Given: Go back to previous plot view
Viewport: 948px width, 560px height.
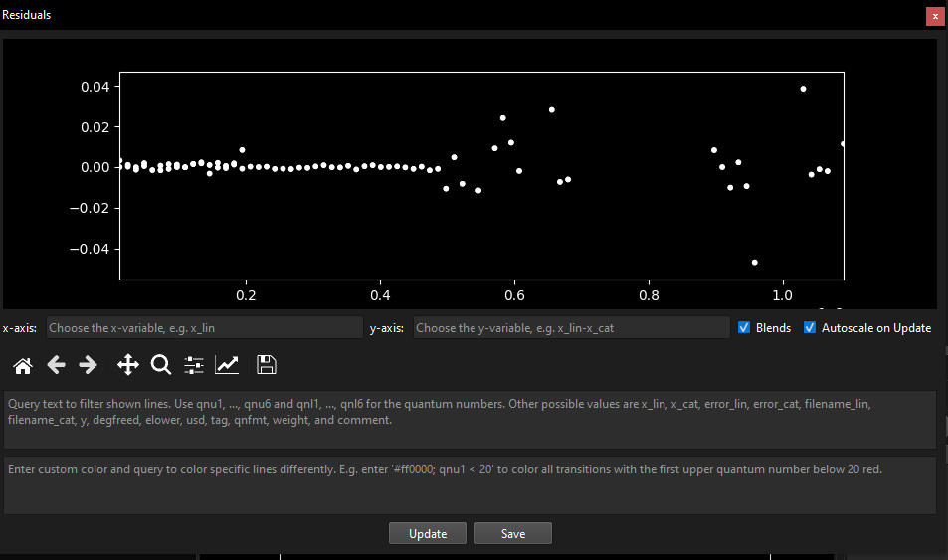Looking at the screenshot, I should pyautogui.click(x=57, y=365).
